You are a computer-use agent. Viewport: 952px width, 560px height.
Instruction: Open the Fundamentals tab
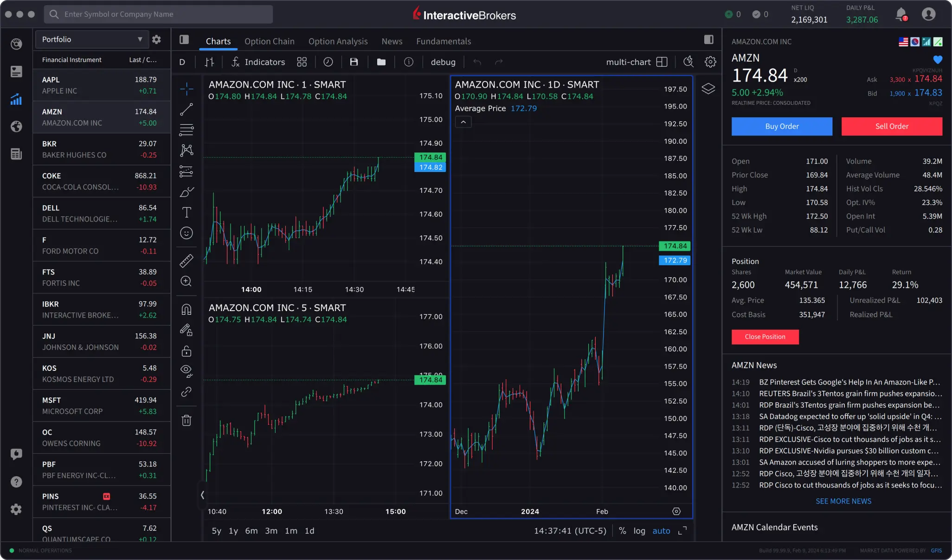click(443, 41)
